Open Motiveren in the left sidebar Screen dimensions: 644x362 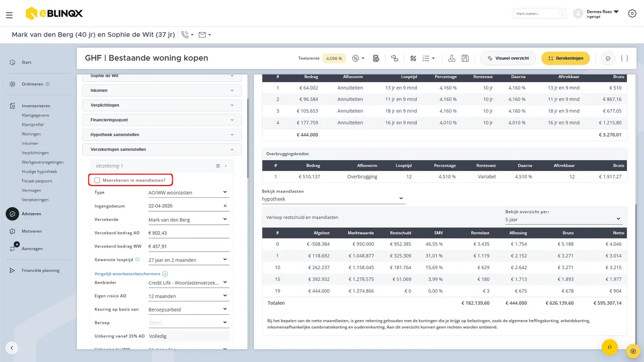point(32,231)
